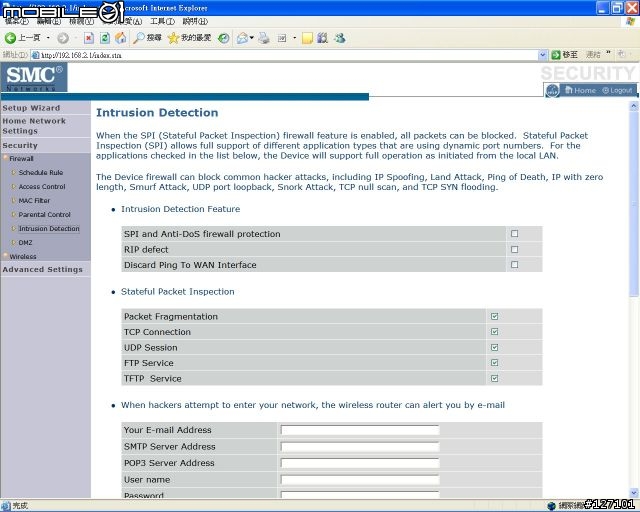Click the History clock icon

click(x=223, y=38)
